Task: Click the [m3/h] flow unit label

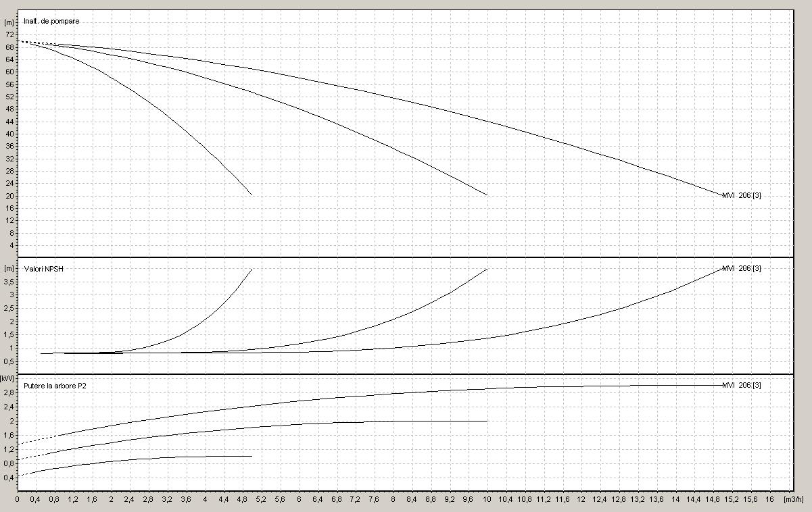Action: tap(793, 500)
